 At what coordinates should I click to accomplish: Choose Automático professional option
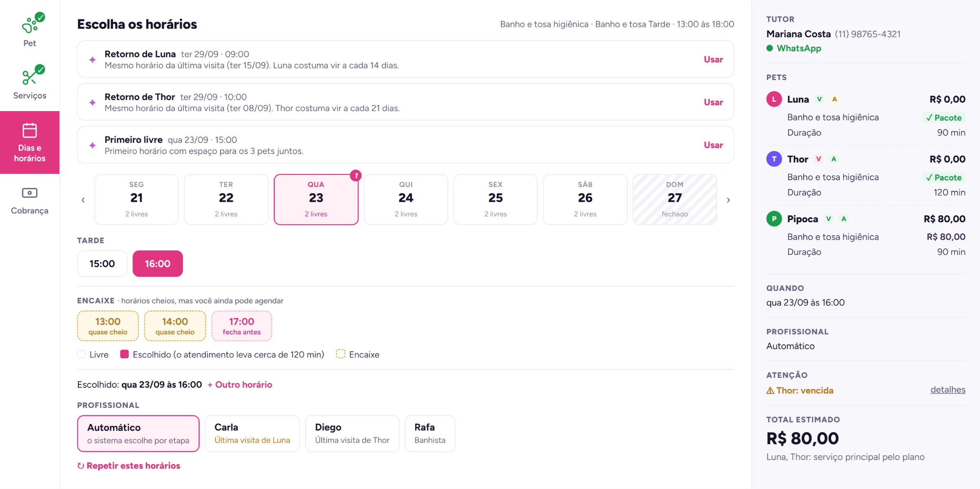(138, 433)
